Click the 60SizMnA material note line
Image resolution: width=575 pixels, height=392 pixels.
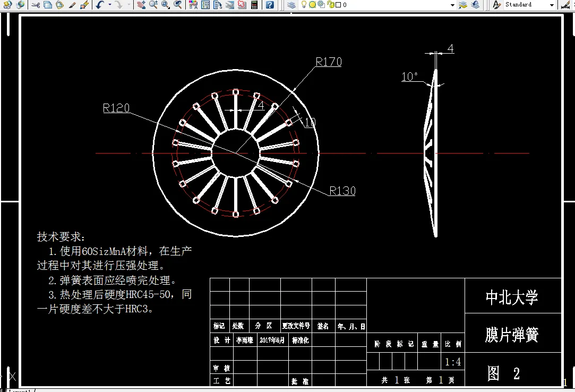[x=121, y=251]
